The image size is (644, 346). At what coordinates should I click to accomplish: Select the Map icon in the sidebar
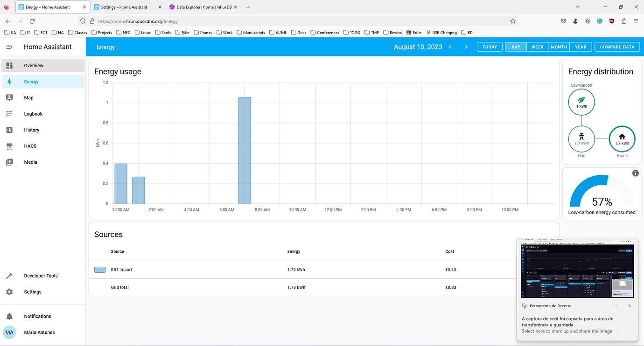tap(28, 97)
